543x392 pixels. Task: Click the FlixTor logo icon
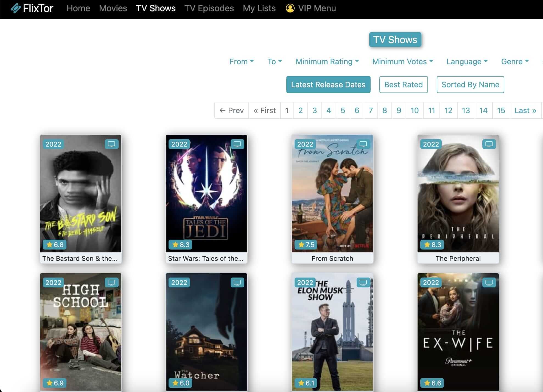coord(16,8)
